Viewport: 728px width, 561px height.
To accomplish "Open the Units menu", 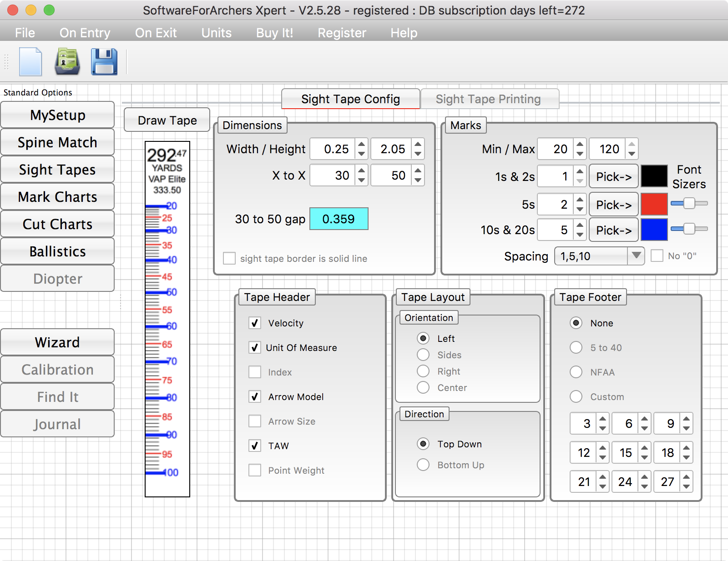I will (217, 33).
